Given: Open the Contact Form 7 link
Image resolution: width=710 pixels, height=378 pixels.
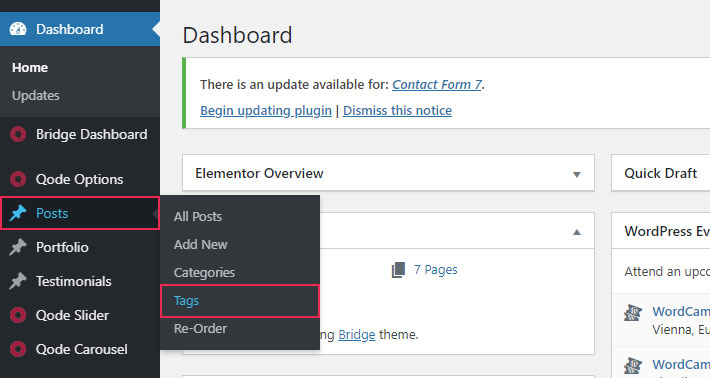Looking at the screenshot, I should click(x=437, y=85).
